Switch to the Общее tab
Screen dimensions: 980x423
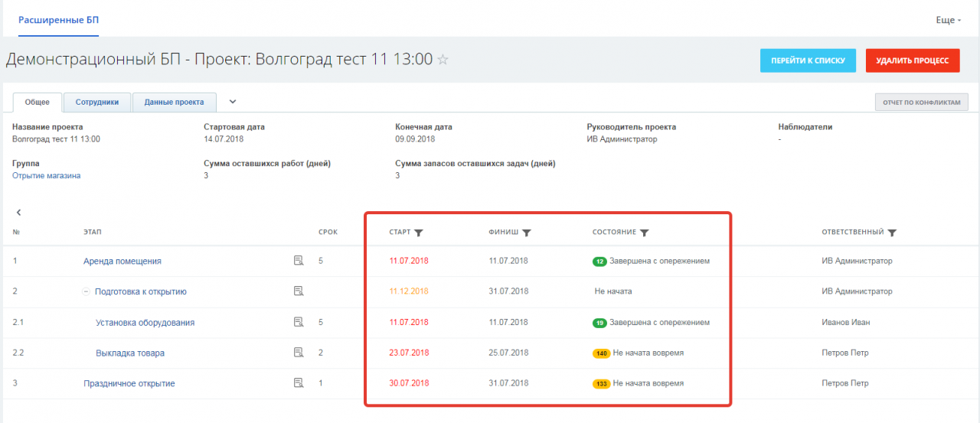click(37, 102)
